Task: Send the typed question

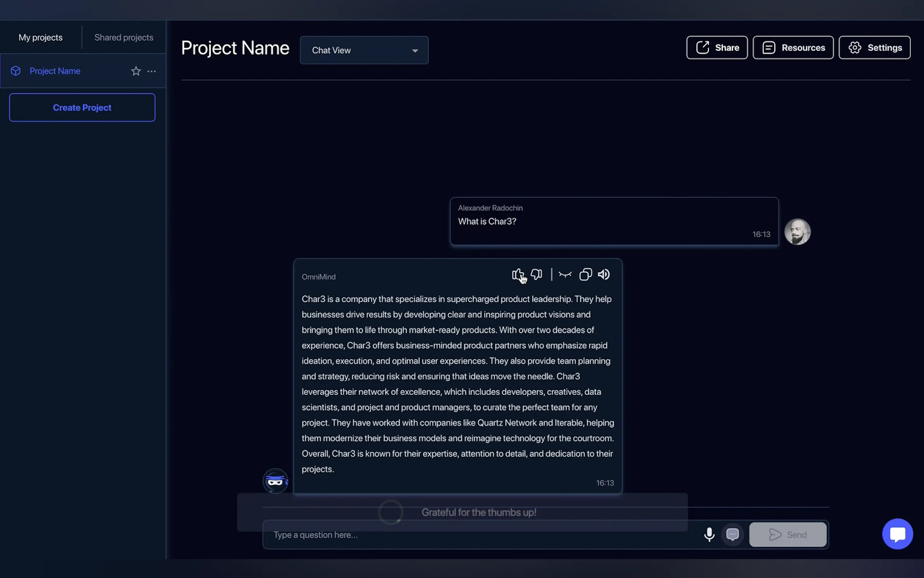Action: tap(788, 534)
